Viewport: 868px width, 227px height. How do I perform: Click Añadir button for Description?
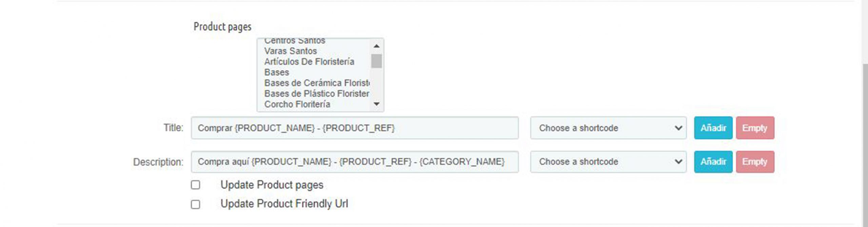coord(713,162)
